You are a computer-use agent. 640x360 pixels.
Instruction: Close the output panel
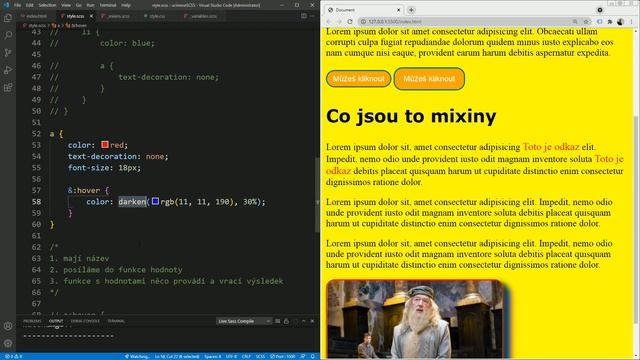pos(312,321)
